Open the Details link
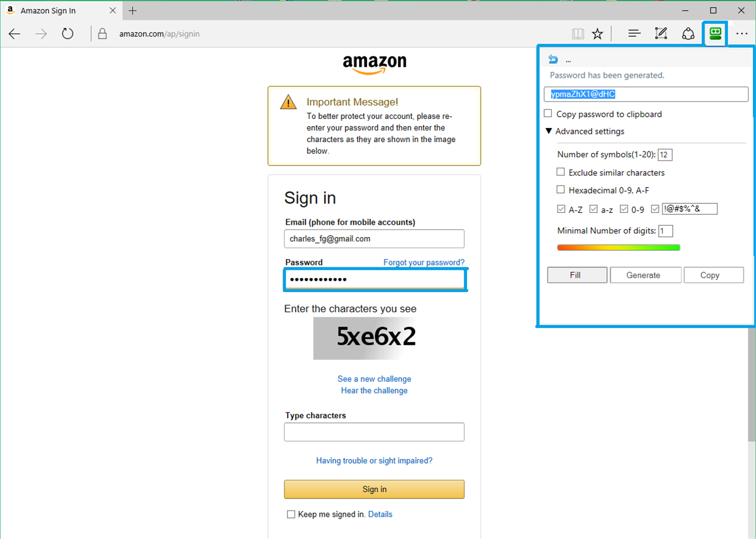The image size is (756, 539). coord(380,514)
